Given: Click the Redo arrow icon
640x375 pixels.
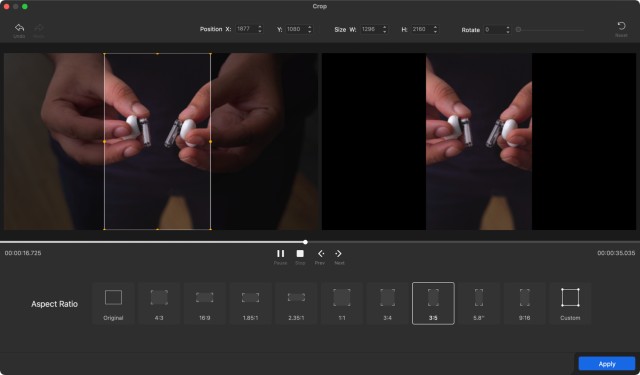Looking at the screenshot, I should tap(39, 28).
